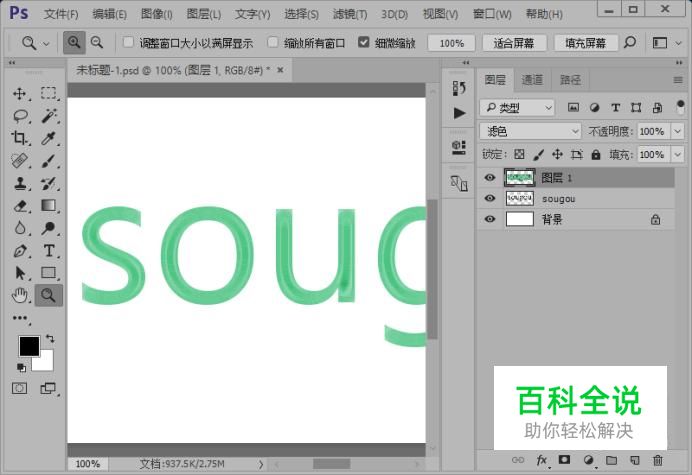This screenshot has width=692, height=475.
Task: Open the edit toolbar three-dots menu
Action: point(20,318)
